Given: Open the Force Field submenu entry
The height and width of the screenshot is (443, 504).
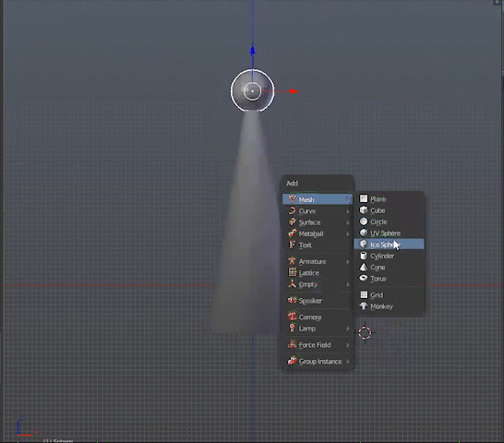Looking at the screenshot, I should coord(318,344).
